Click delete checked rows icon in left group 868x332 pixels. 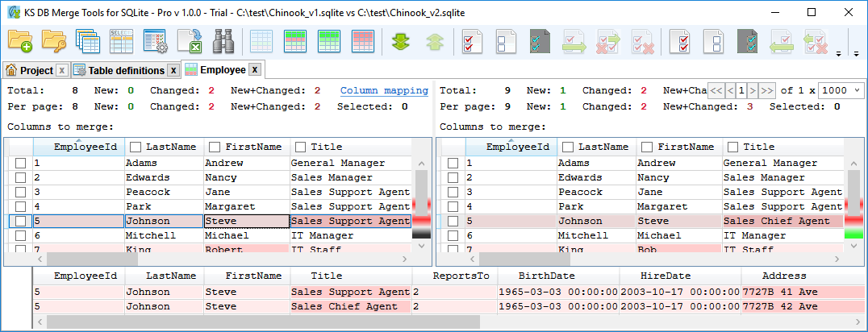click(x=642, y=42)
